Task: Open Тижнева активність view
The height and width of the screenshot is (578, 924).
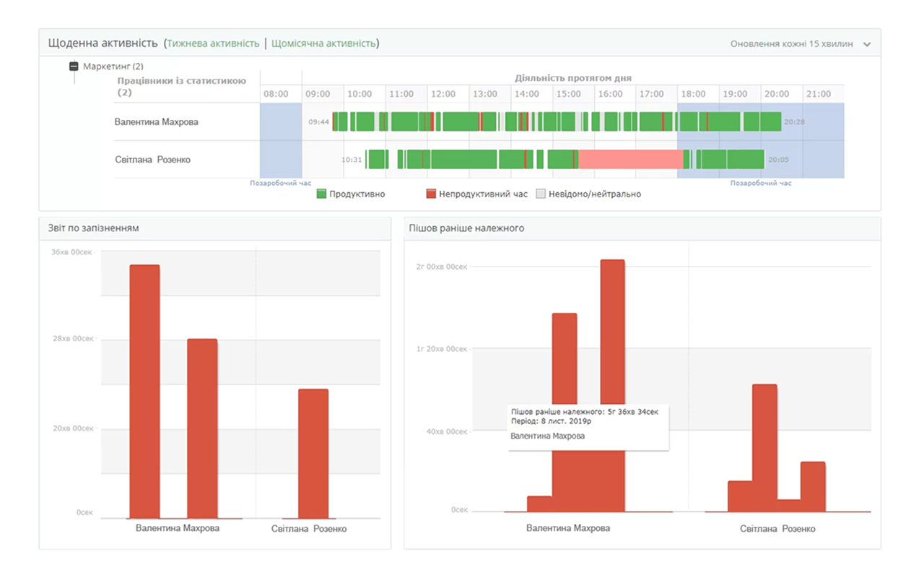Action: [213, 43]
